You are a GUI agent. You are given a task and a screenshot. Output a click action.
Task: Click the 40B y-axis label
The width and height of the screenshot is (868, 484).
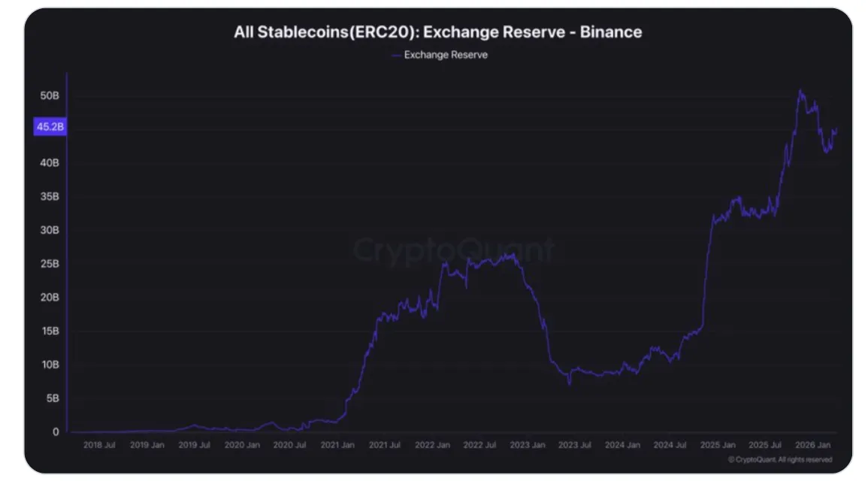pos(50,163)
